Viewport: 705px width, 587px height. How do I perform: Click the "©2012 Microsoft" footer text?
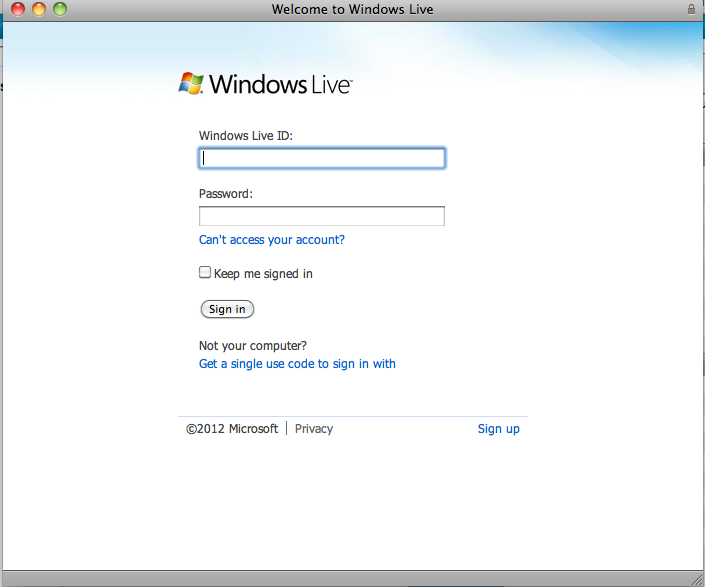pyautogui.click(x=232, y=429)
